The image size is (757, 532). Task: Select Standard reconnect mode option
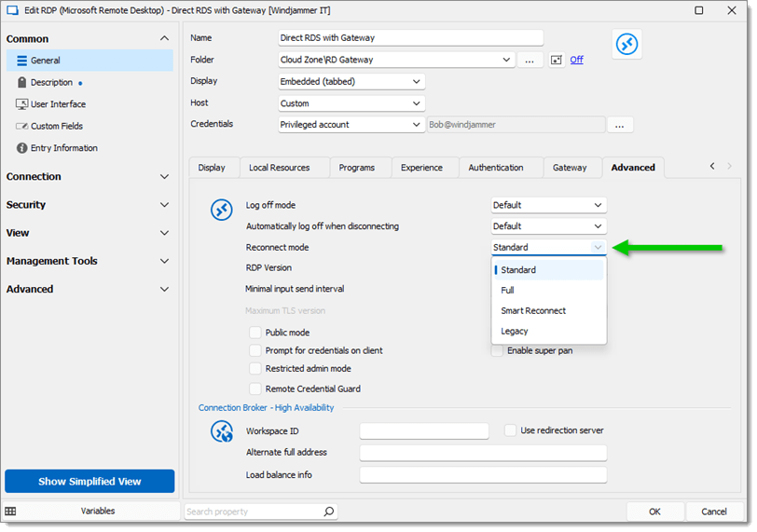coord(548,270)
